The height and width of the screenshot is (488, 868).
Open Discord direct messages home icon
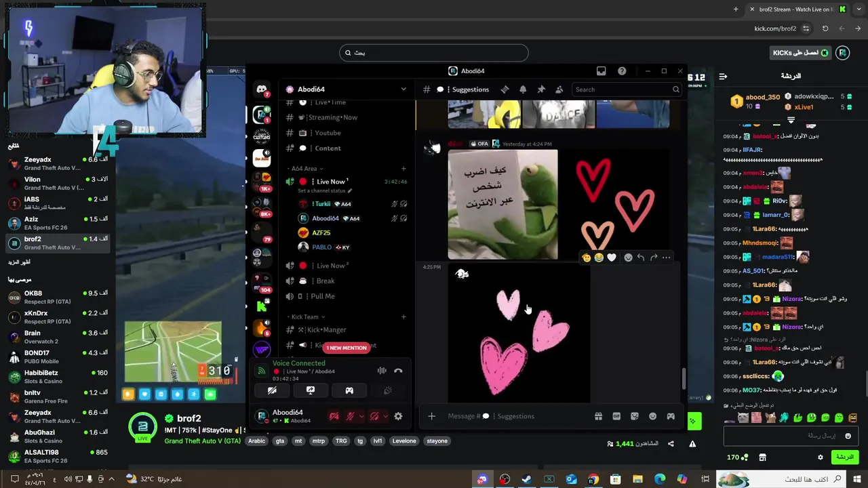[x=262, y=89]
